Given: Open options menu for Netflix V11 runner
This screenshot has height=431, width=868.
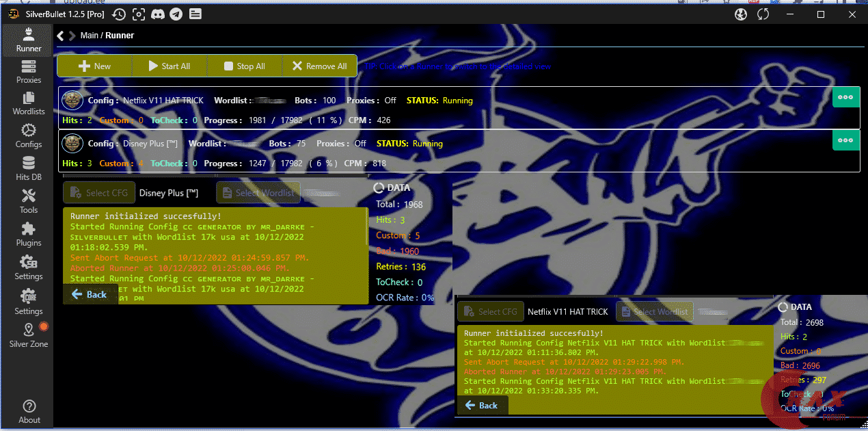Looking at the screenshot, I should 845,97.
